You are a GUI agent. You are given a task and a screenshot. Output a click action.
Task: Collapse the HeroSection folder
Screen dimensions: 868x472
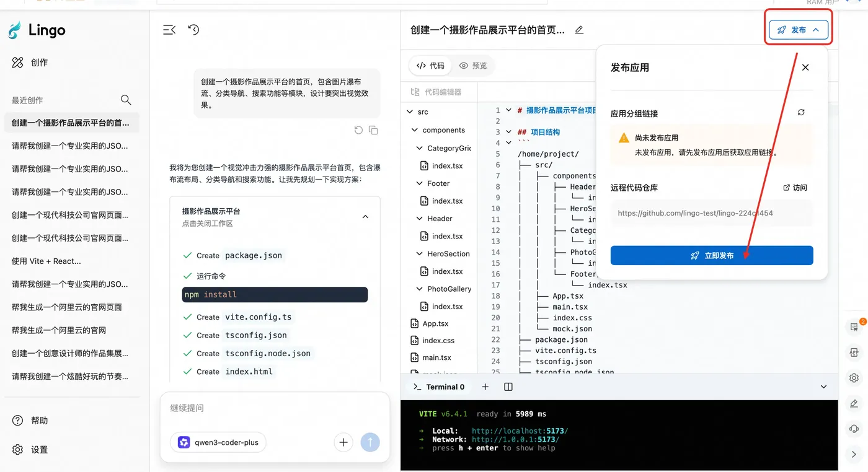point(420,254)
